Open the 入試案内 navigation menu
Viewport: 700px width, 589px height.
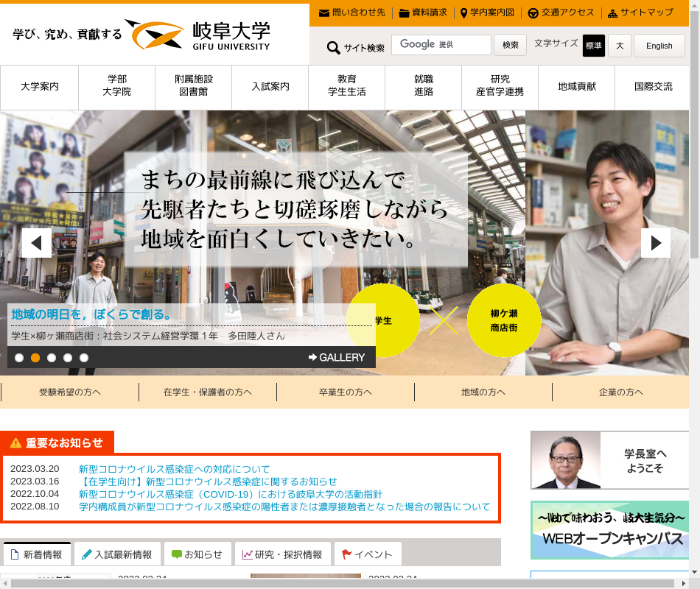click(270, 87)
